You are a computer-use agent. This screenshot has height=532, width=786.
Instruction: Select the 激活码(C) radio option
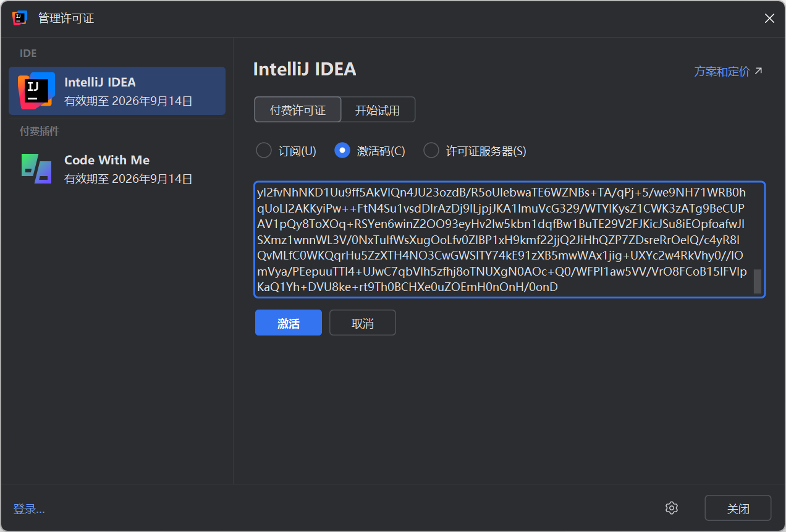(370, 151)
